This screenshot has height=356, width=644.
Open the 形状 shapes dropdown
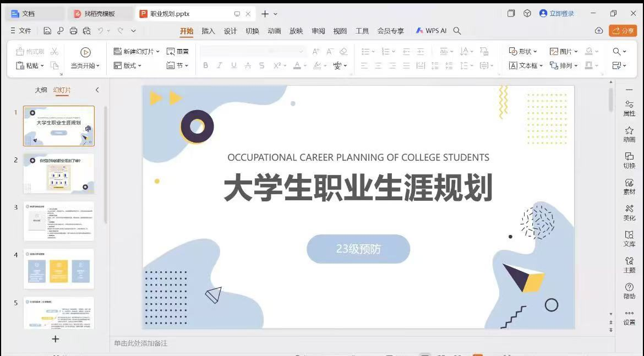pos(523,51)
